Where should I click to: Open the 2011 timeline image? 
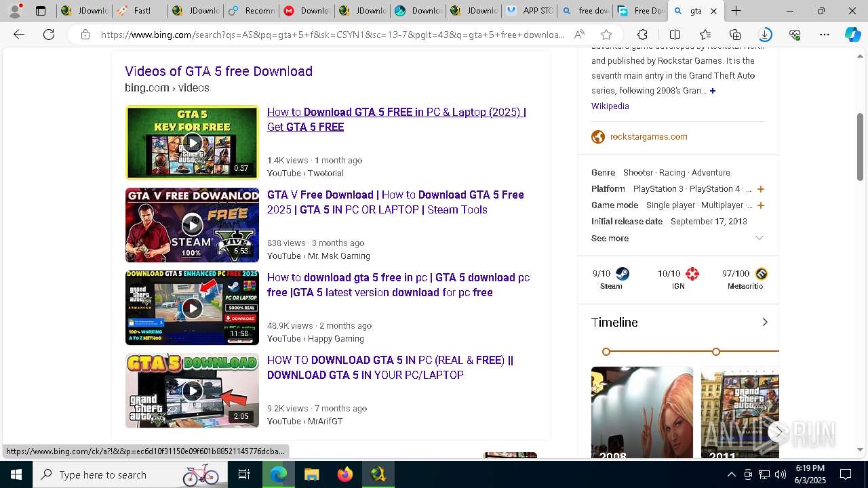tap(740, 412)
